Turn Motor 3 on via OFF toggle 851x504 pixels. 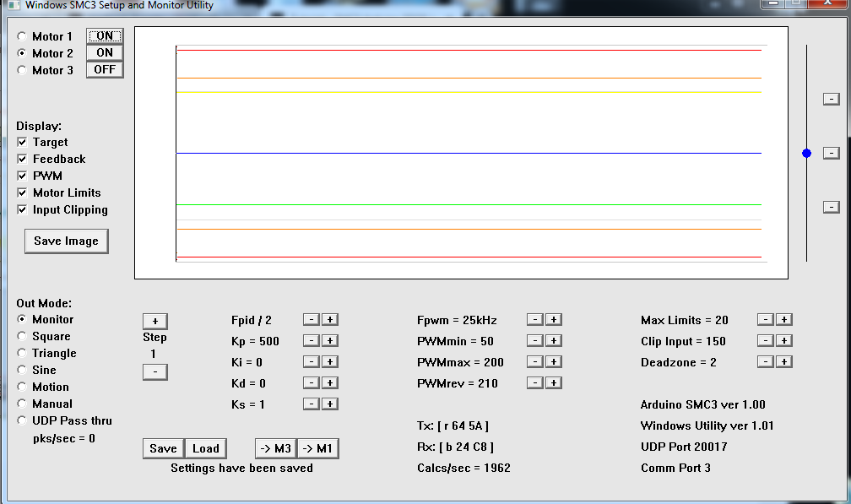click(x=105, y=70)
